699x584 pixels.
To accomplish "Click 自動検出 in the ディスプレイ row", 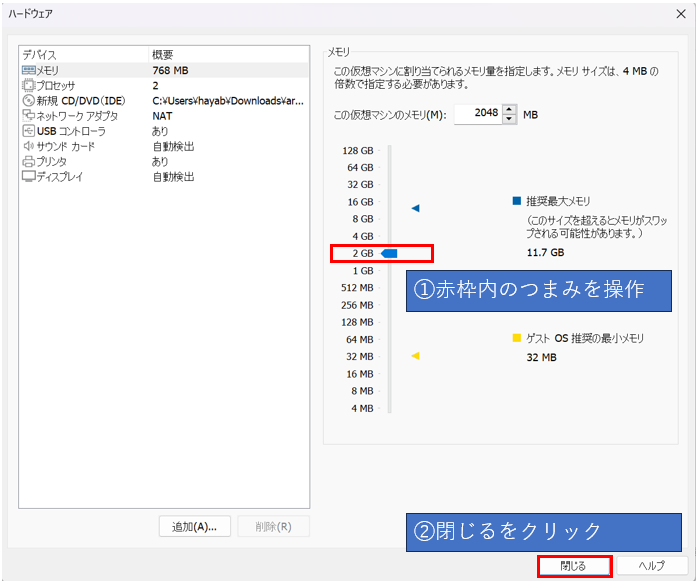I will click(x=173, y=177).
